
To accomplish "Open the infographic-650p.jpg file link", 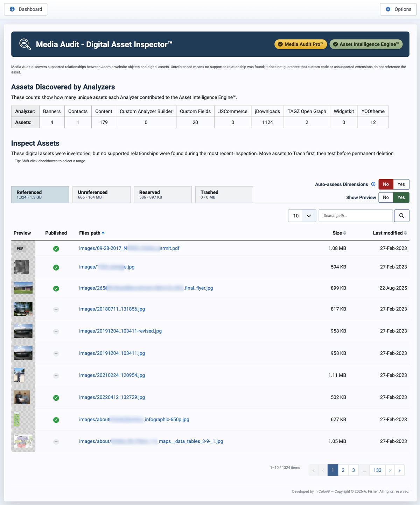I will [134, 419].
